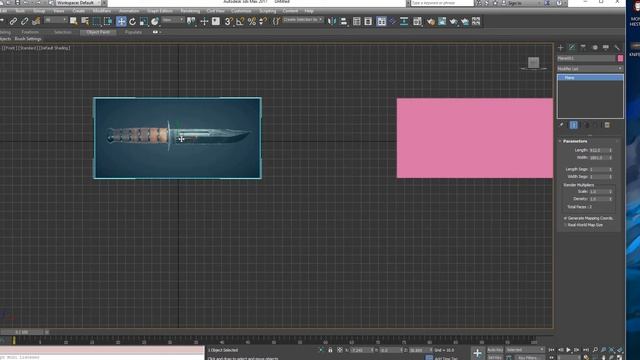Click the Align tool icon
The image size is (640, 360).
(344, 21)
